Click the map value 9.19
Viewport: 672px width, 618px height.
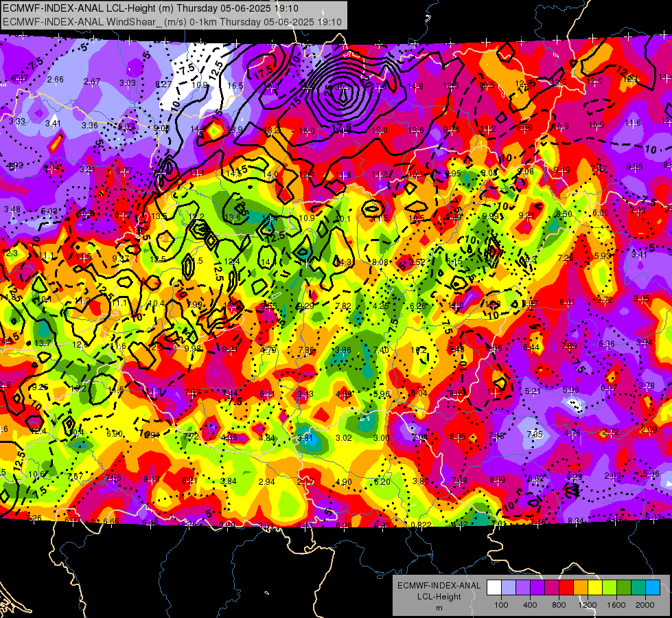[561, 170]
